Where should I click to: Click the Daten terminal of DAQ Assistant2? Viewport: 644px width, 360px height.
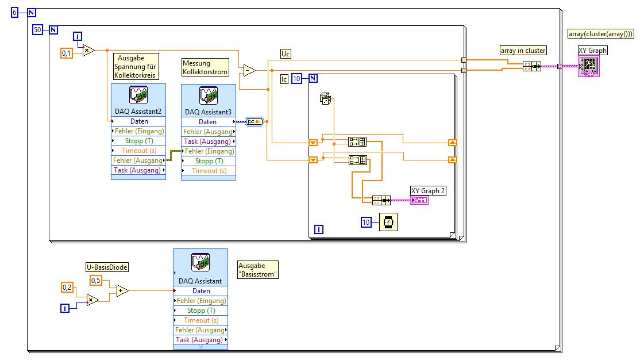138,121
